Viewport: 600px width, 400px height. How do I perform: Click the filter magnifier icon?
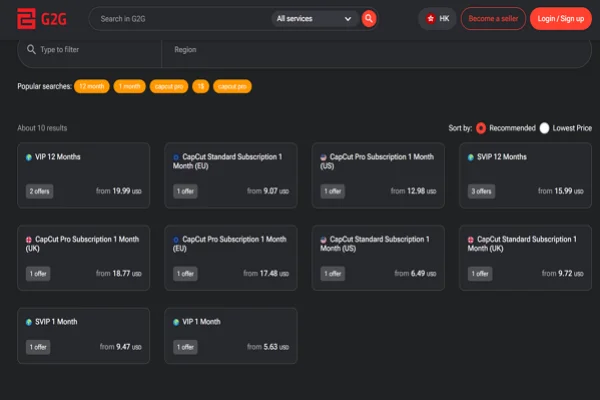(x=31, y=49)
